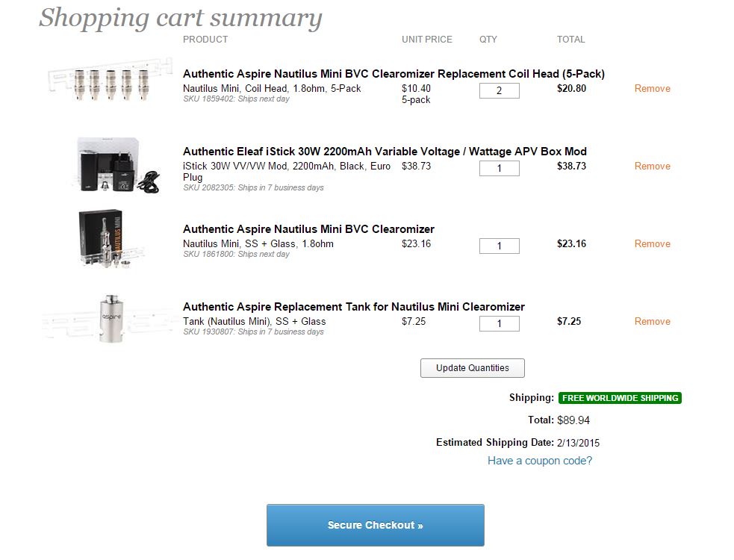Click the iStick 30W quantity field
The width and height of the screenshot is (734, 560).
(499, 169)
